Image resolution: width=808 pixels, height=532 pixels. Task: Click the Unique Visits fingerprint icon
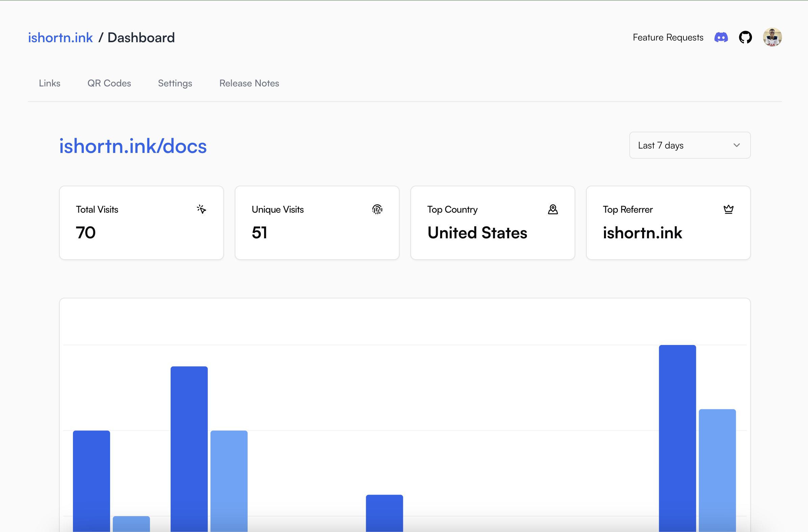[377, 209]
